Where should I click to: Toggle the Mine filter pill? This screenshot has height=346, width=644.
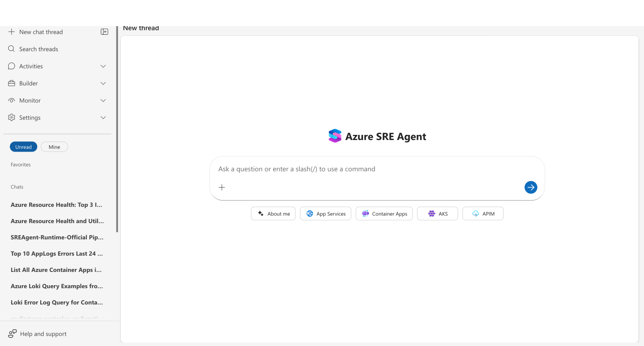(x=54, y=147)
